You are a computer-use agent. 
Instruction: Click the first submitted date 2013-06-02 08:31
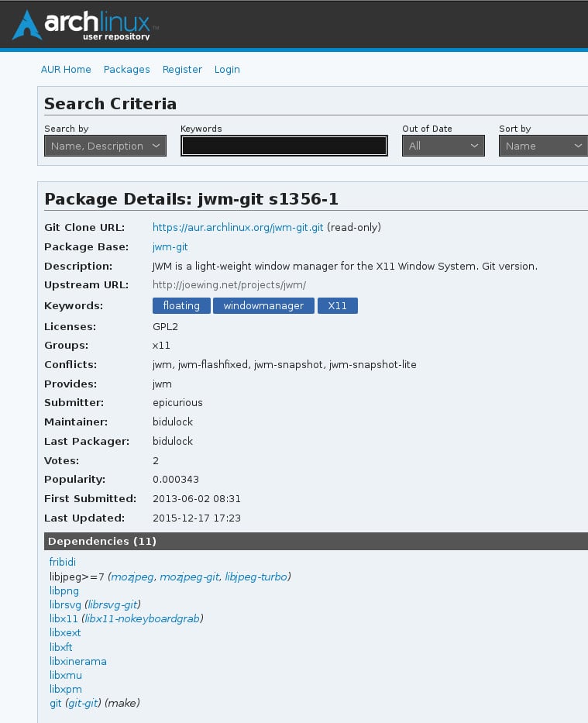[x=197, y=499]
